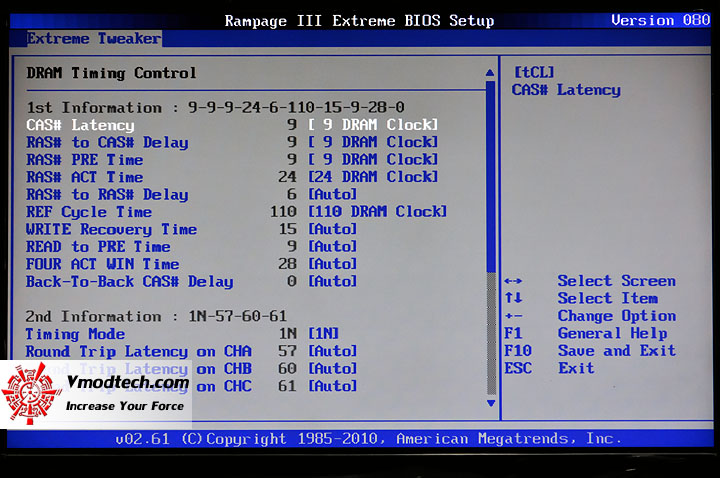The width and height of the screenshot is (720, 478).
Task: Click the 2nd Information summary line
Action: [x=156, y=316]
